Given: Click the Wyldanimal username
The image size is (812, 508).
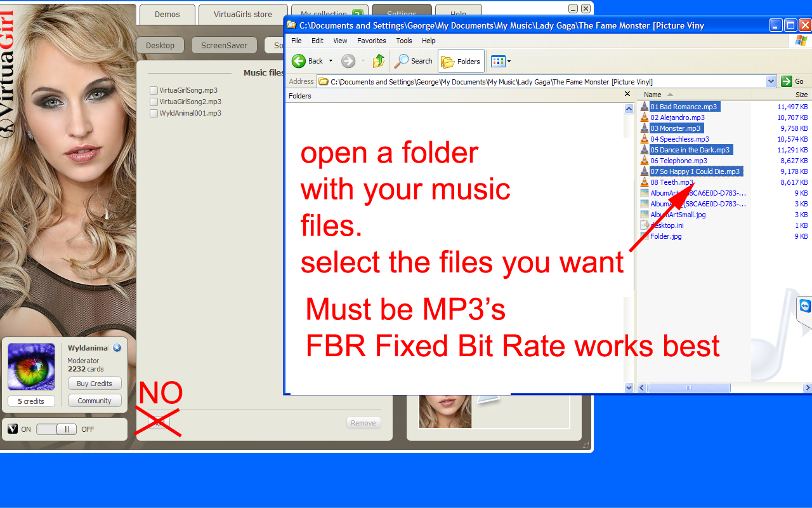Looking at the screenshot, I should pyautogui.click(x=88, y=348).
